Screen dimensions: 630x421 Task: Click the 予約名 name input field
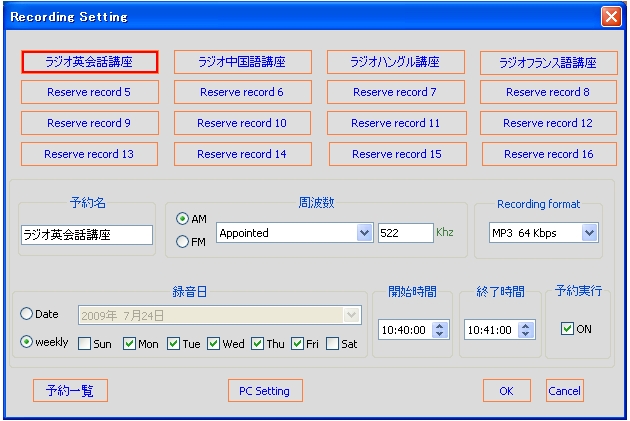coord(87,235)
